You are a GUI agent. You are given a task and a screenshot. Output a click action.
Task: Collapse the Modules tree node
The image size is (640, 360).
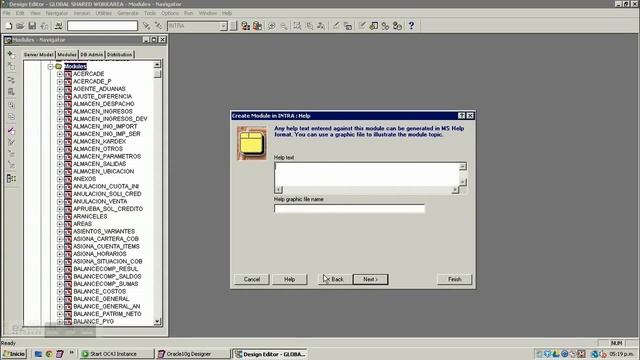pos(51,66)
